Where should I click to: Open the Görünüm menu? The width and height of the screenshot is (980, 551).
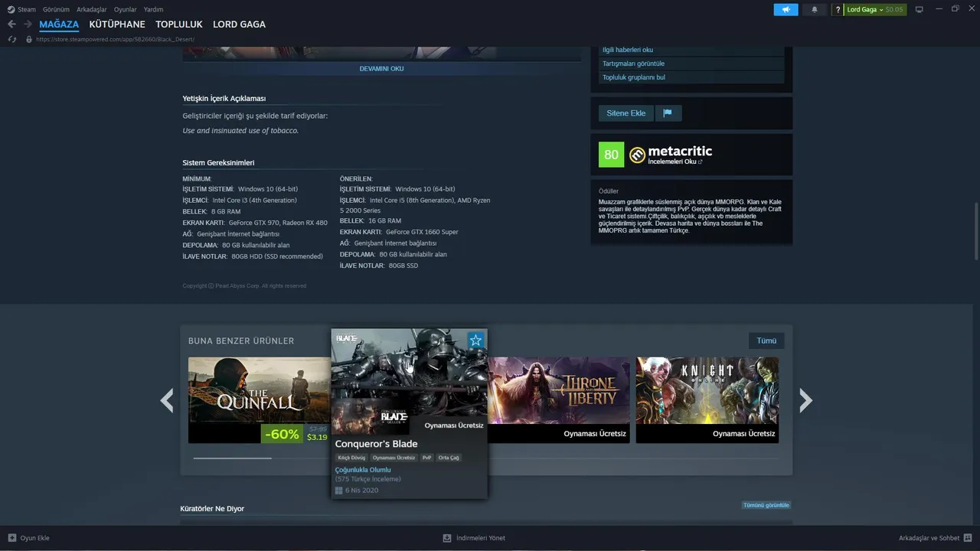[x=56, y=9]
